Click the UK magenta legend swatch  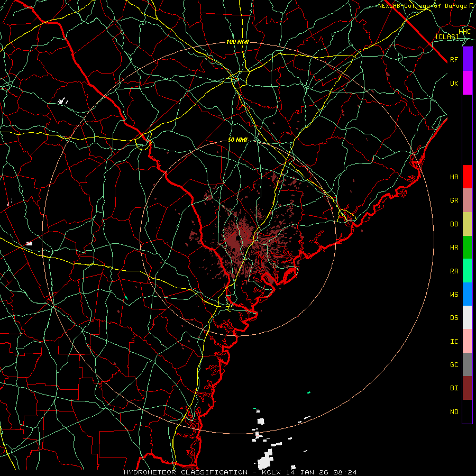click(467, 83)
